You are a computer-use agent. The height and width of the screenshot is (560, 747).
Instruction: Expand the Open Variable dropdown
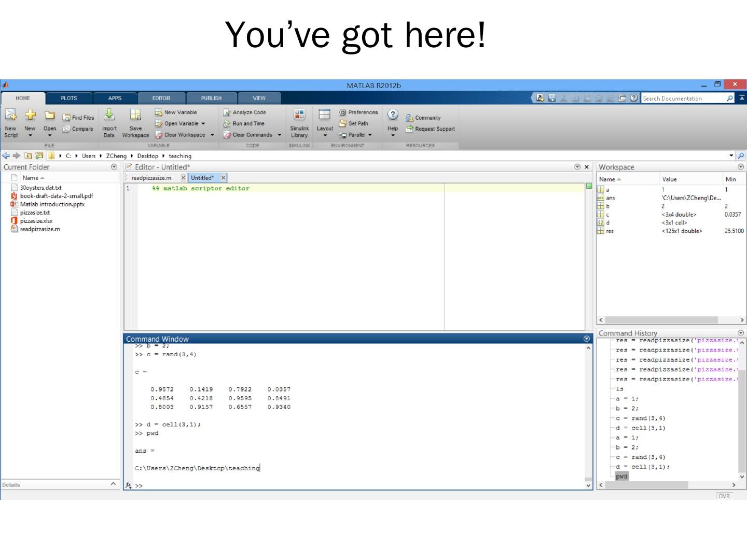[203, 123]
